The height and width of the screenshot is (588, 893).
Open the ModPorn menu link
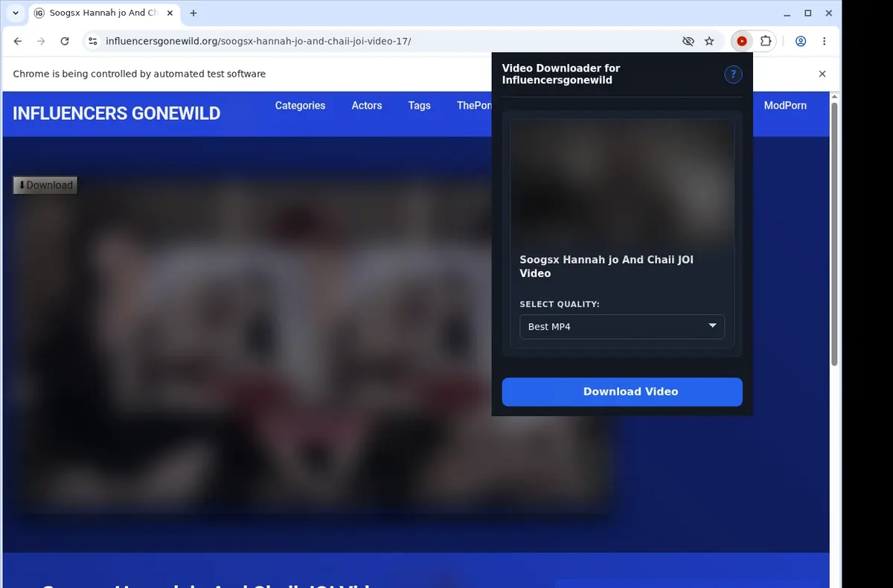pos(785,106)
